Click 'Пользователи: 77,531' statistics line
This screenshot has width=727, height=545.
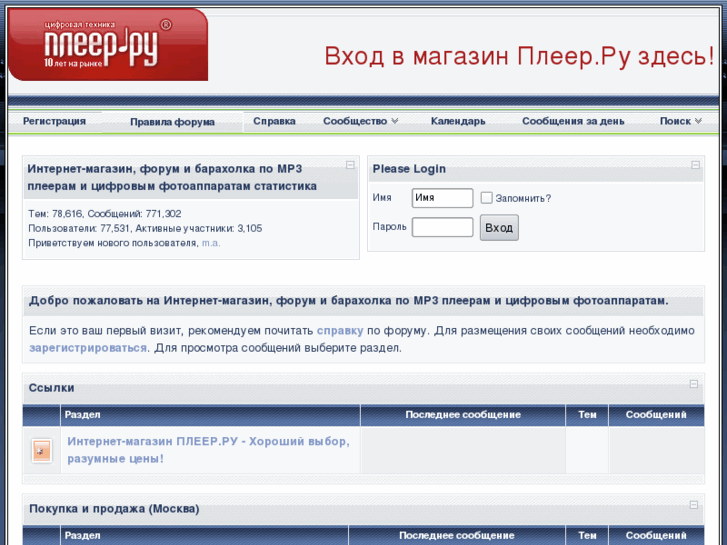(x=145, y=228)
